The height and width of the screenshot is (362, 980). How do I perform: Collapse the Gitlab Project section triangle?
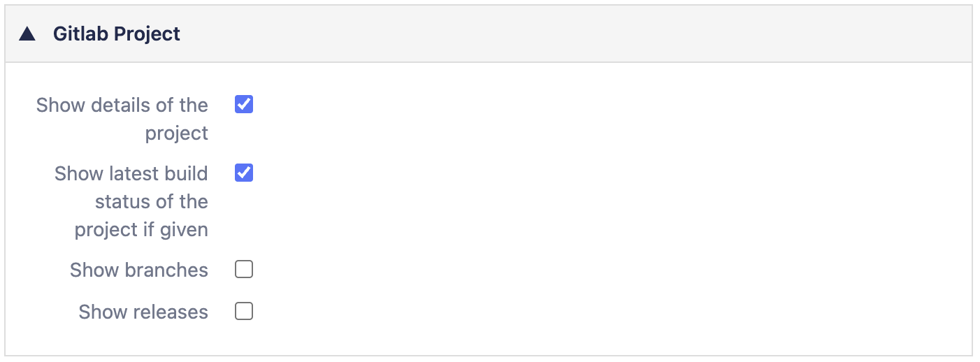(x=27, y=34)
